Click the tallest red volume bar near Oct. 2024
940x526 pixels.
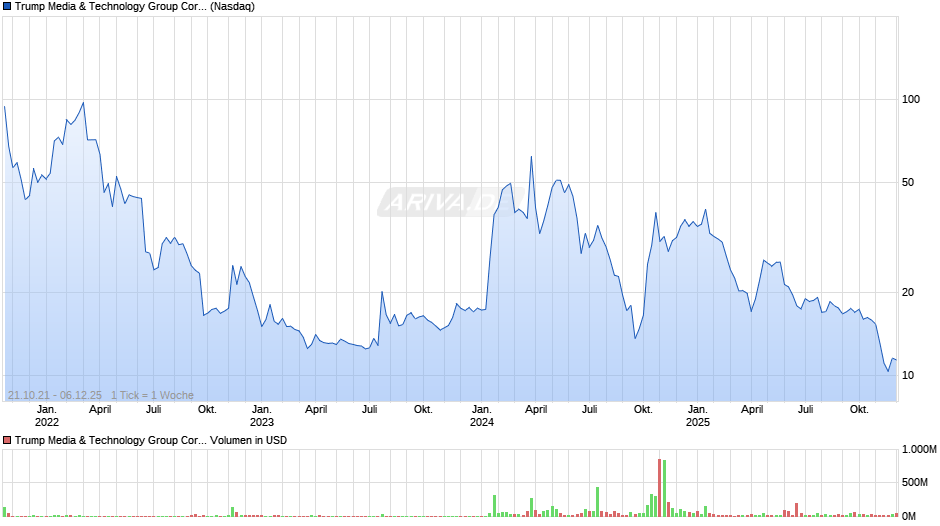pos(659,488)
